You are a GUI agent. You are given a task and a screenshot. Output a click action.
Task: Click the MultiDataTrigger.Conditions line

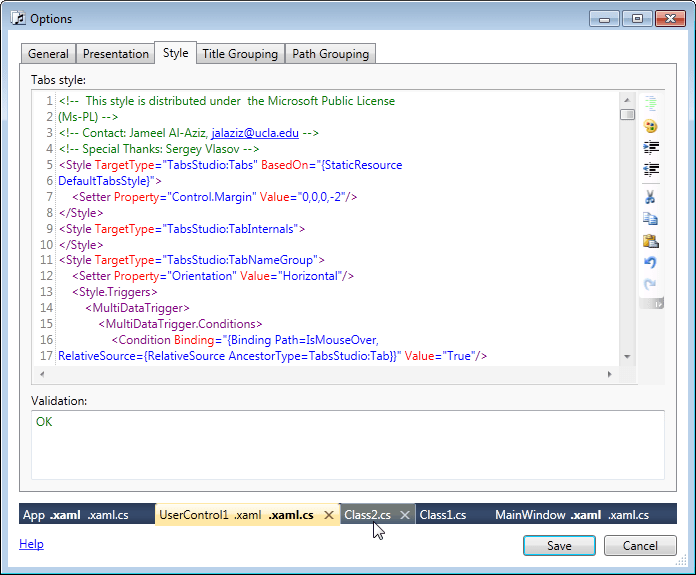(x=180, y=324)
